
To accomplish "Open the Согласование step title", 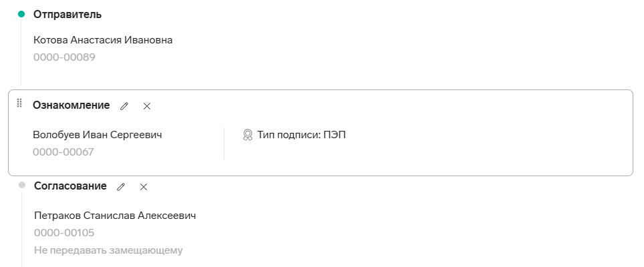I will [x=70, y=186].
